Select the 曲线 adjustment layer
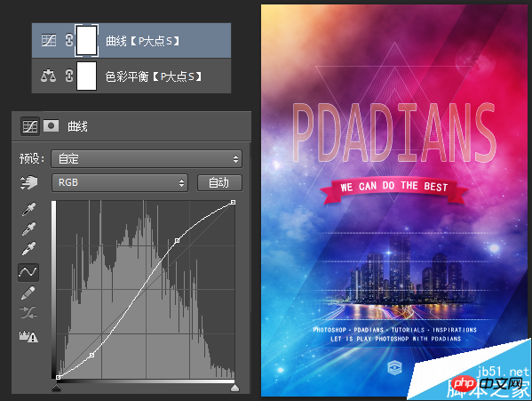This screenshot has height=401, width=532. 131,40
